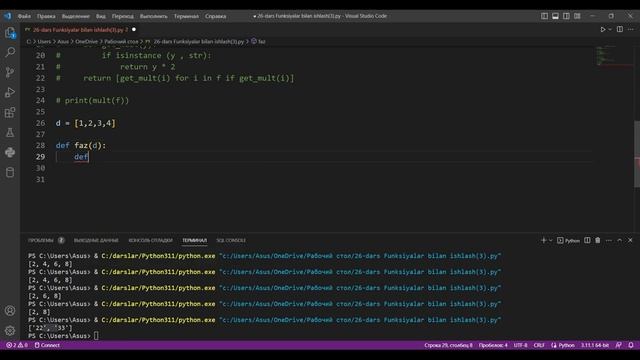Click the Рабочий стол breadcrumb segment

(x=121, y=42)
